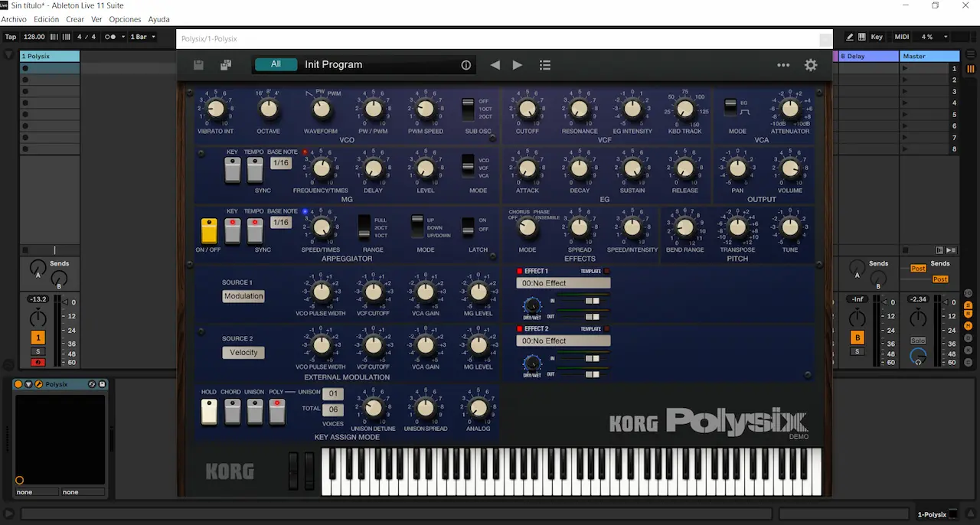Toggle the Unison key assign button
980x525 pixels.
[255, 411]
